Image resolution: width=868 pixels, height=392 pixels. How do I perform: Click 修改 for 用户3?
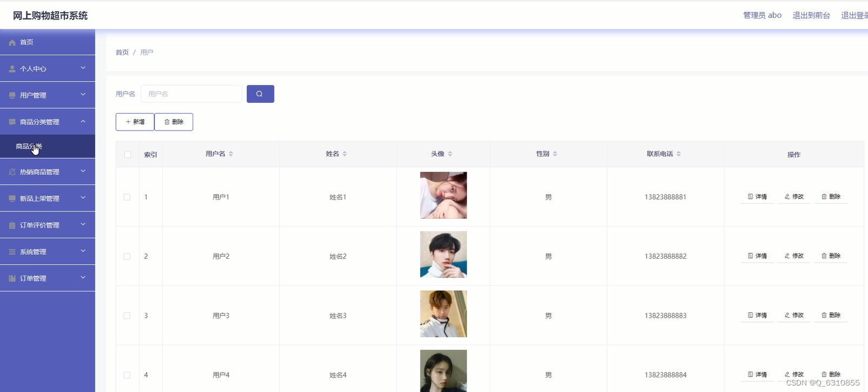point(794,315)
